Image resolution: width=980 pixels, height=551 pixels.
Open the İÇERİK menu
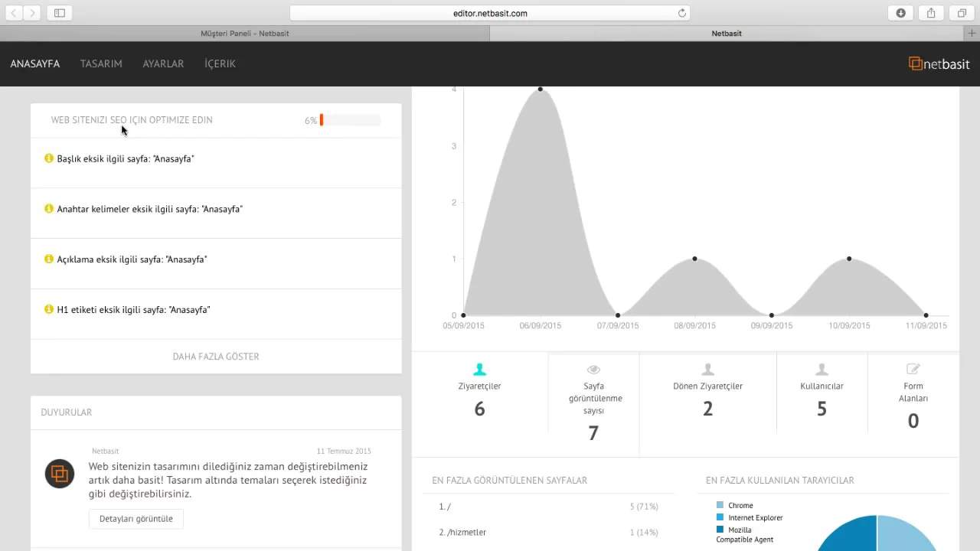click(220, 64)
